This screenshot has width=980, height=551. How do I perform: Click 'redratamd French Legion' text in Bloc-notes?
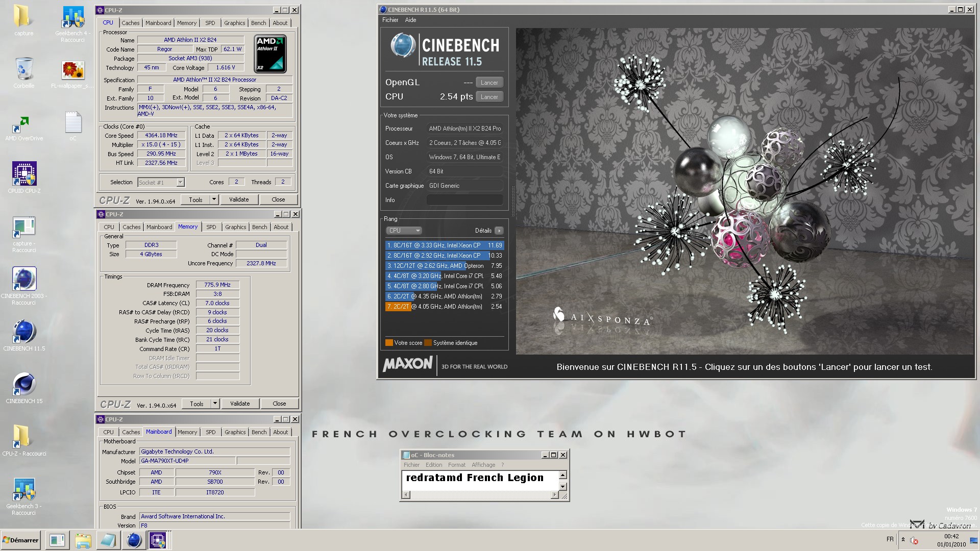tap(475, 478)
